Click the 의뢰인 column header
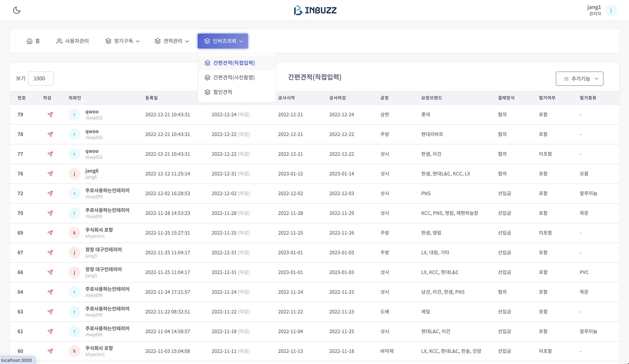 tap(75, 98)
